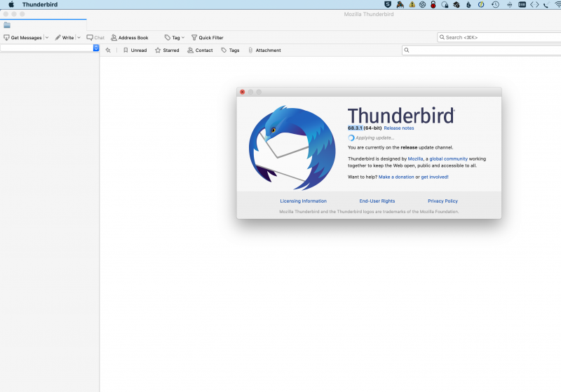The width and height of the screenshot is (561, 392).
Task: Click the get involved! link
Action: pyautogui.click(x=434, y=177)
